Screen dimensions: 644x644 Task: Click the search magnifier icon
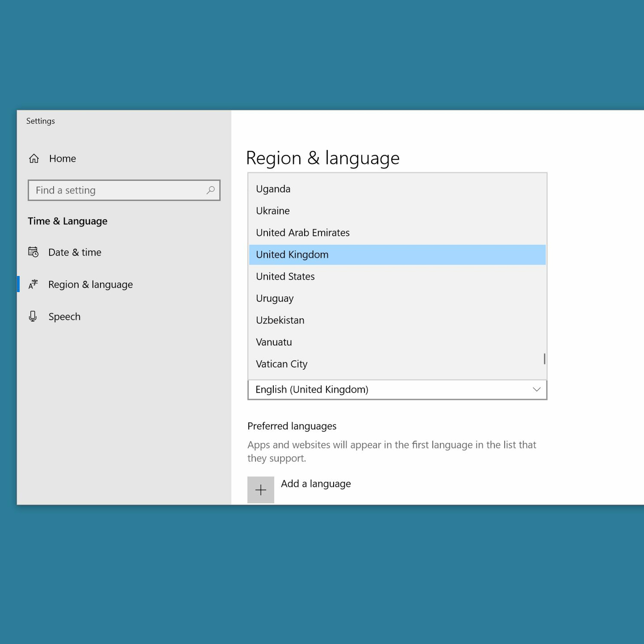click(x=210, y=190)
